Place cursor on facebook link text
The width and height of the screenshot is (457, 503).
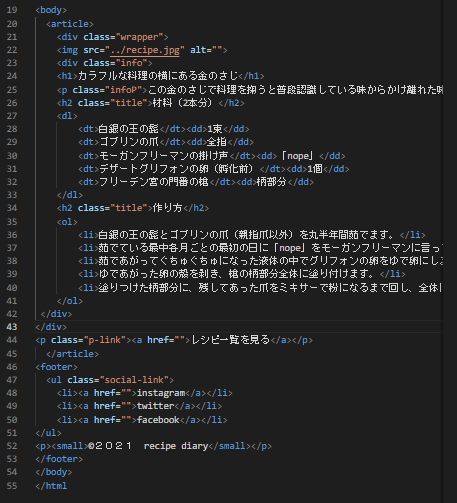[x=158, y=420]
